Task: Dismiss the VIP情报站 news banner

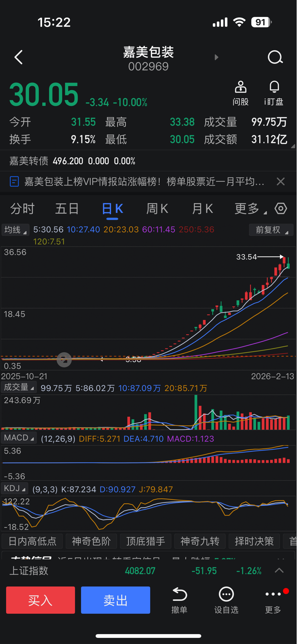Action: click(x=281, y=181)
